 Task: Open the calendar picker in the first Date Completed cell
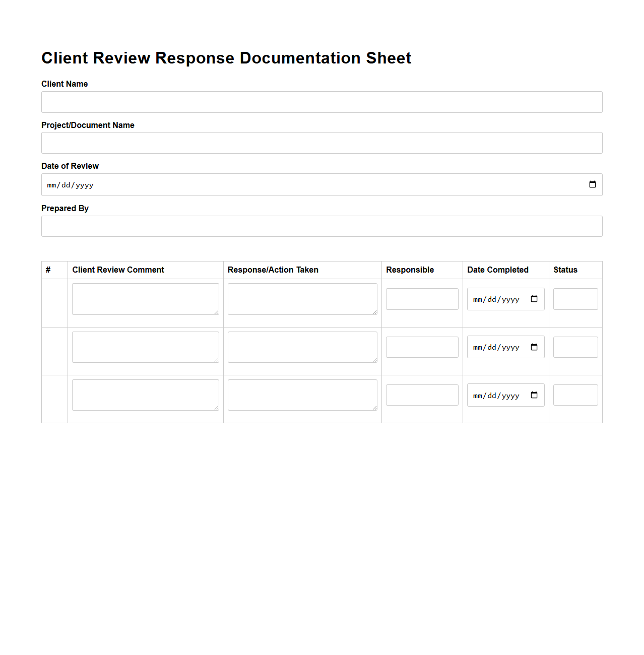click(x=534, y=298)
